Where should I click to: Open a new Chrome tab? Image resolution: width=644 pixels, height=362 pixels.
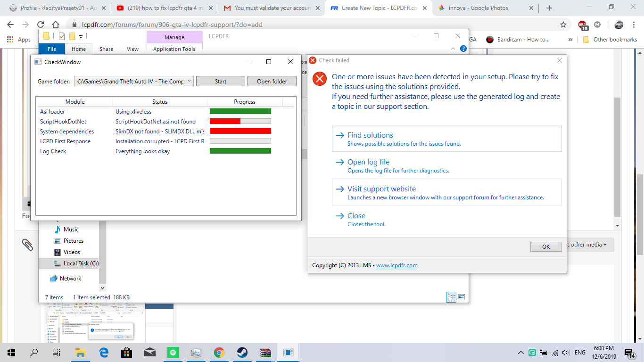(x=549, y=8)
